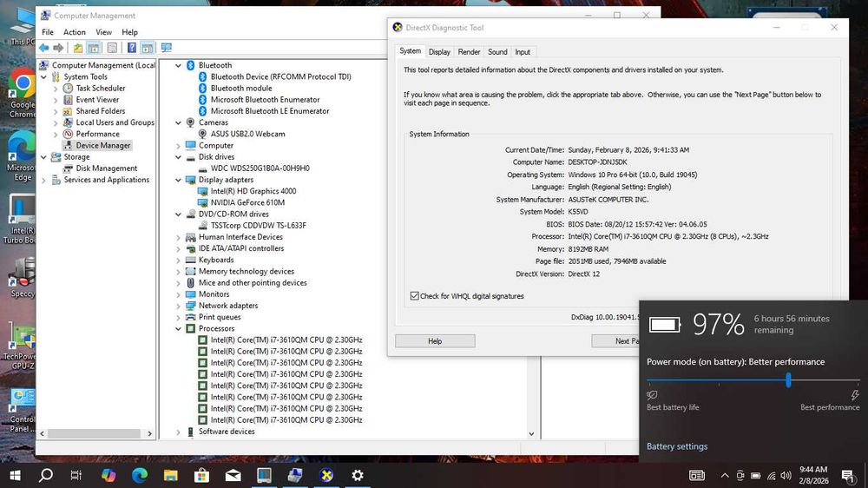Select WDC WDS250G1B0A-00H9H0 disk drive
868x488 pixels.
pos(260,168)
